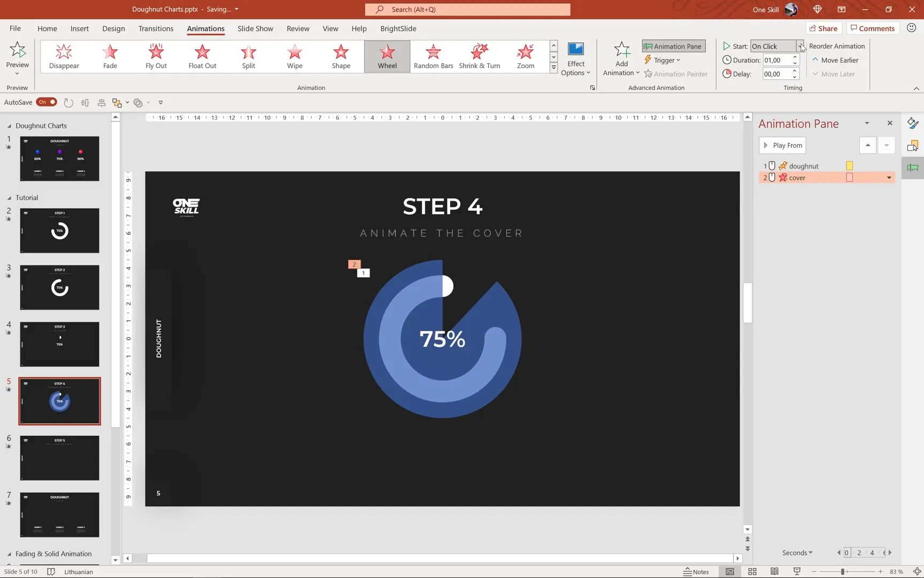The image size is (924, 578).
Task: Open the BrightSlide menu tab
Action: pyautogui.click(x=398, y=28)
